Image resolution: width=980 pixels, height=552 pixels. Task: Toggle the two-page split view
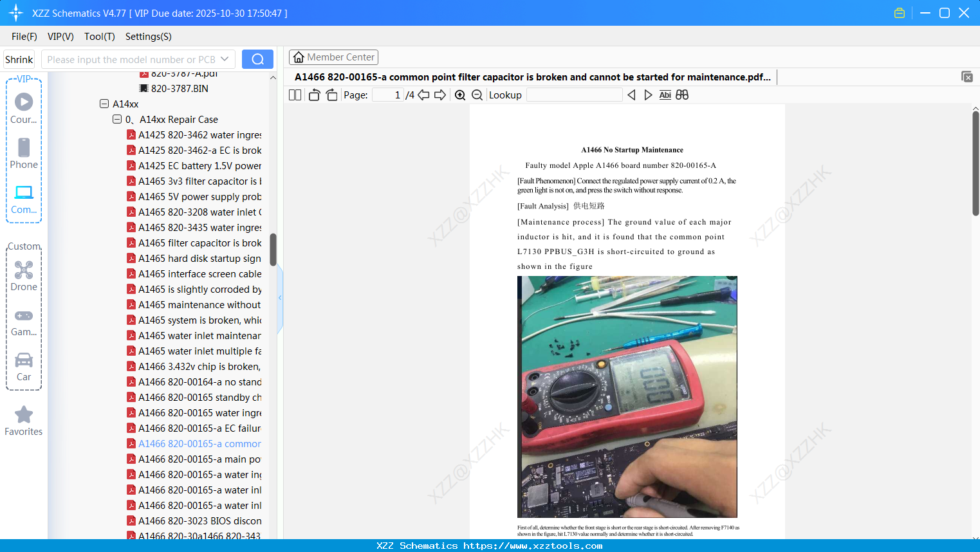[295, 95]
